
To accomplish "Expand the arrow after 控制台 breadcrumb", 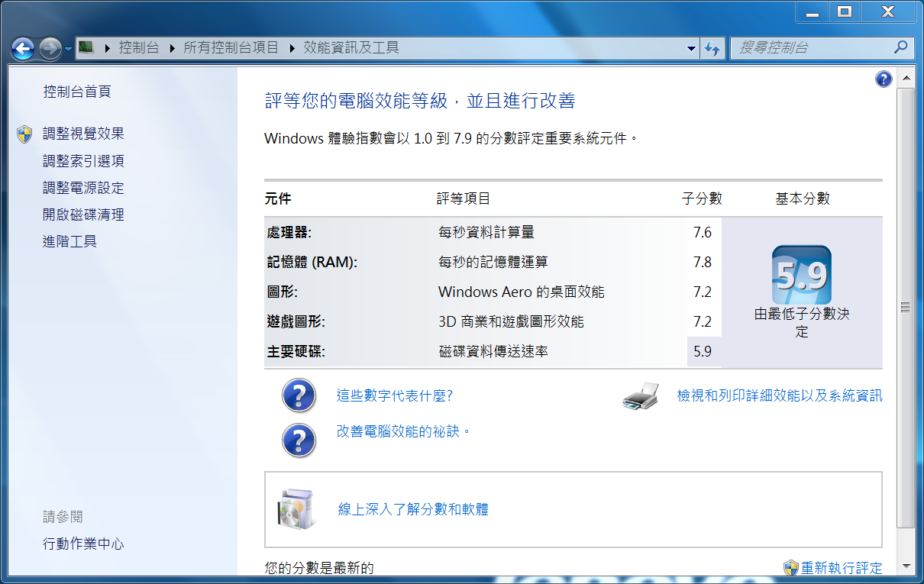I will pos(171,48).
